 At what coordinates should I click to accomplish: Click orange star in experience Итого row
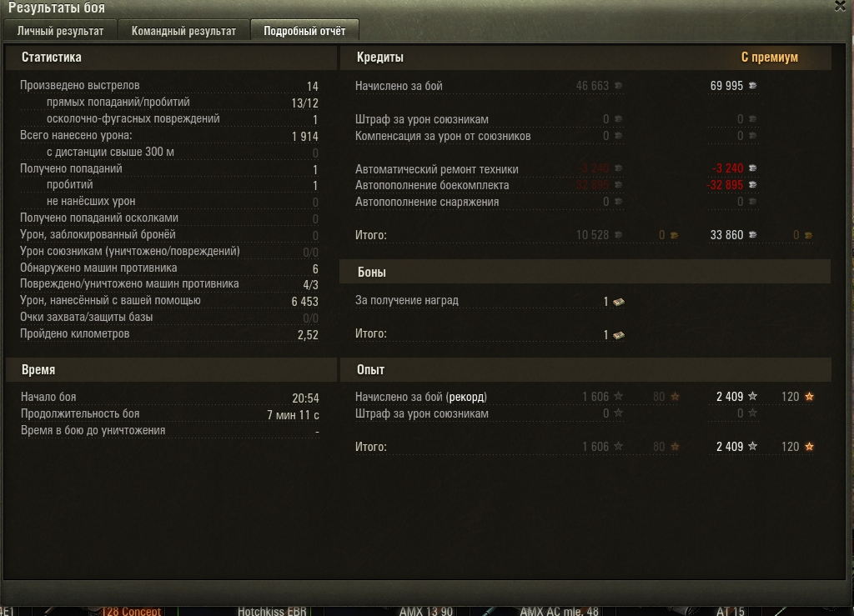coord(809,446)
